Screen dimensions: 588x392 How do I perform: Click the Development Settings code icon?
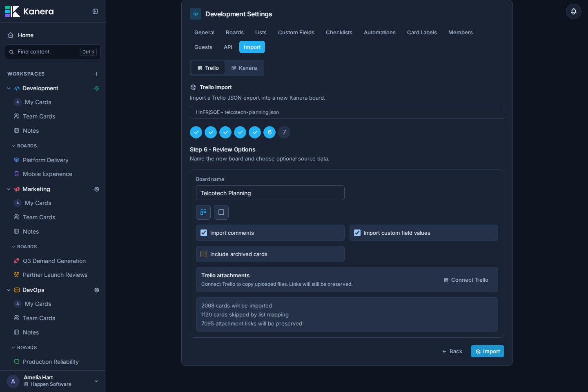click(x=196, y=14)
